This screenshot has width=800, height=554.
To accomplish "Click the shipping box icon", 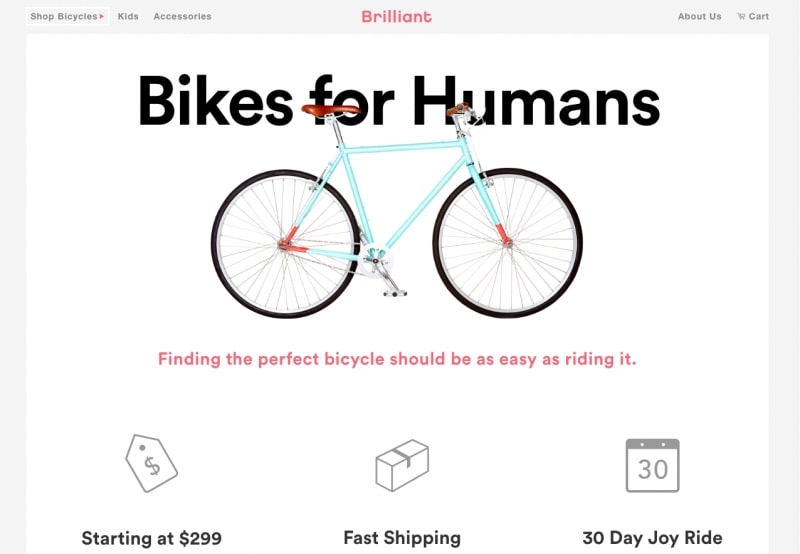I will tap(402, 465).
